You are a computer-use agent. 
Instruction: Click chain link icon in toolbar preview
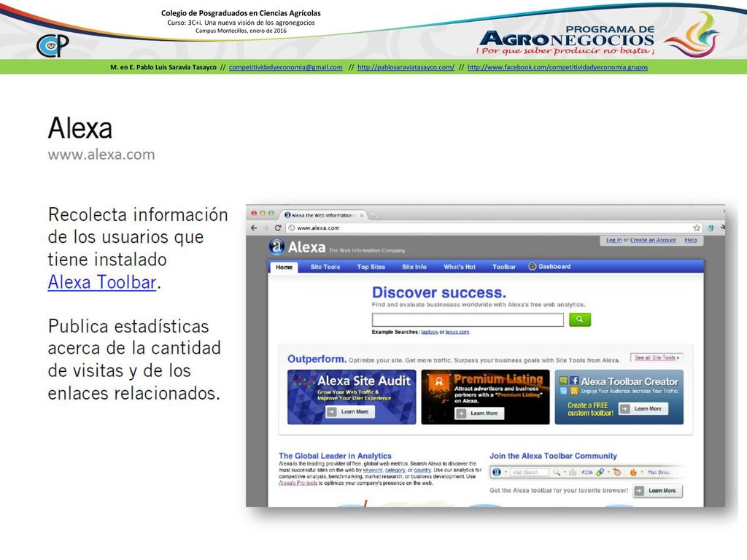point(600,472)
